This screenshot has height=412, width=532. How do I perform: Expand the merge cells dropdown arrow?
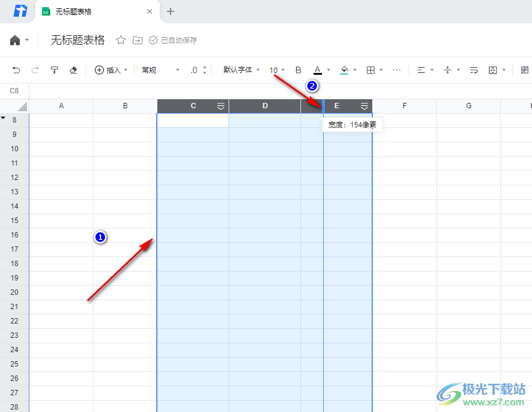point(504,70)
